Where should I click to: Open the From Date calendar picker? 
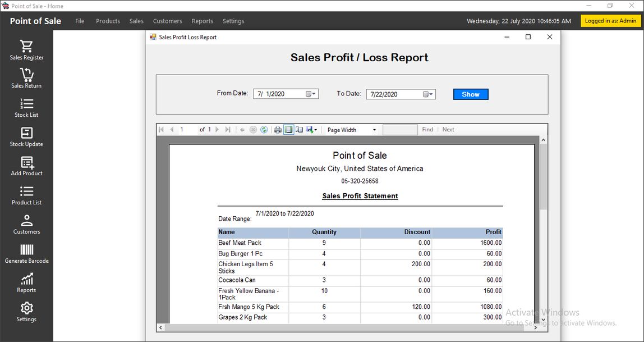(311, 94)
